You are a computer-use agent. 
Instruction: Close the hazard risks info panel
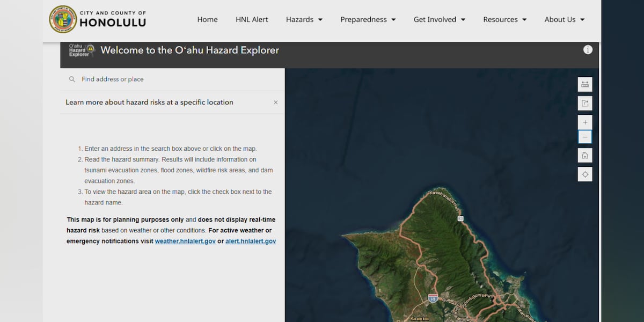[x=276, y=103]
